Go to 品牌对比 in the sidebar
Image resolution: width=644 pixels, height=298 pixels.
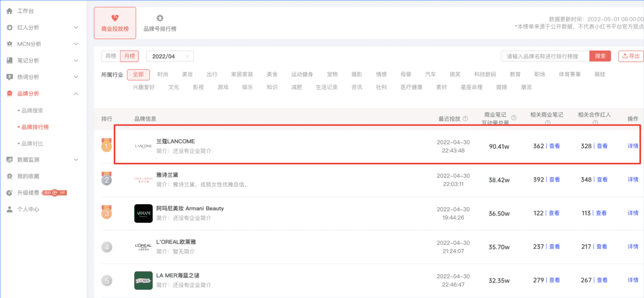32,144
